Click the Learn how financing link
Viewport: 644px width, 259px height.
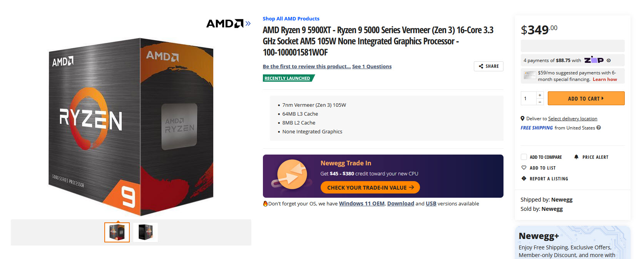[x=605, y=79]
